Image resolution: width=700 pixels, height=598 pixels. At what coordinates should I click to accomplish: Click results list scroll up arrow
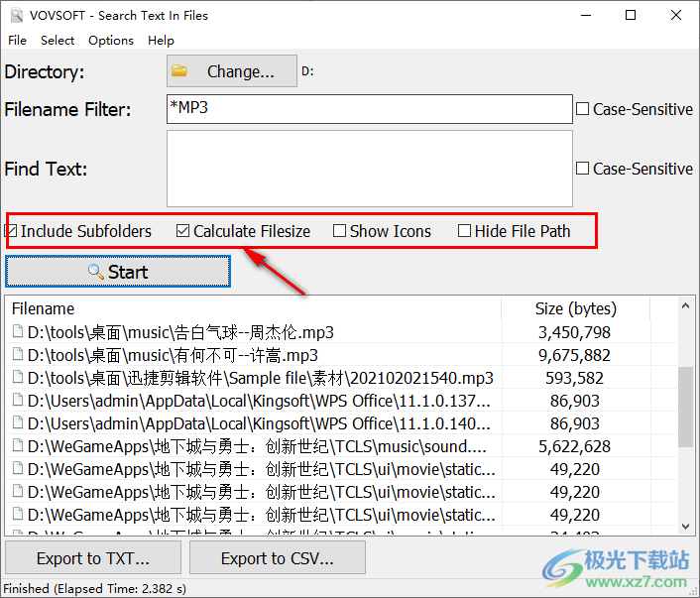coord(686,306)
